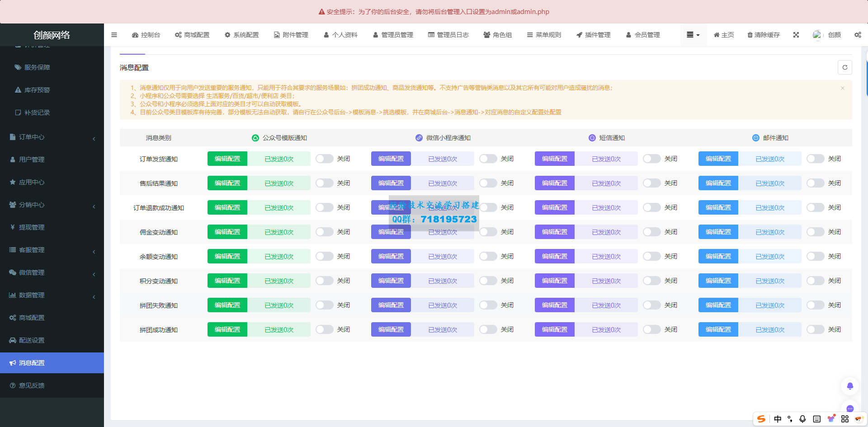
Task: Click blue 编辑配置 for 拼团成功通知 邮件
Action: point(718,329)
